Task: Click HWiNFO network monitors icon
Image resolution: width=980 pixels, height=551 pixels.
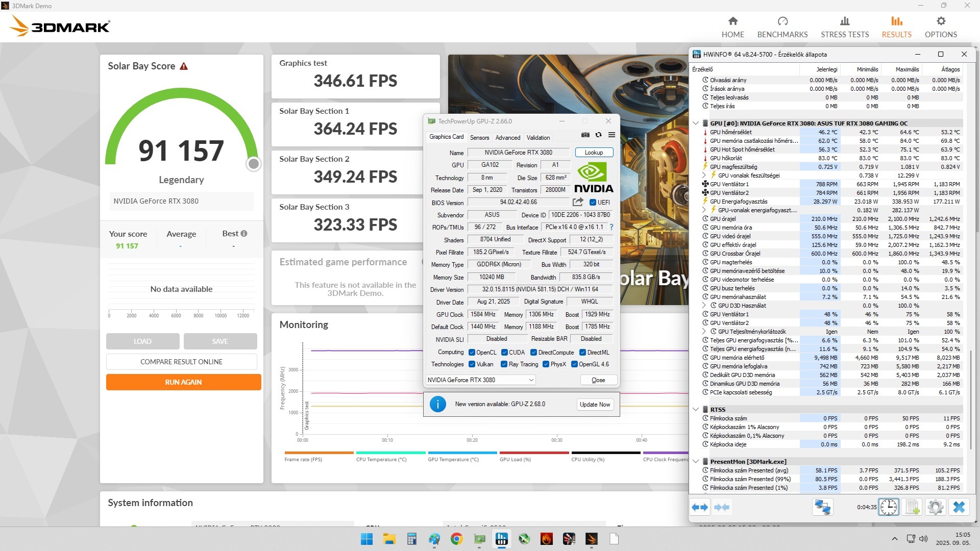Action: click(x=822, y=507)
